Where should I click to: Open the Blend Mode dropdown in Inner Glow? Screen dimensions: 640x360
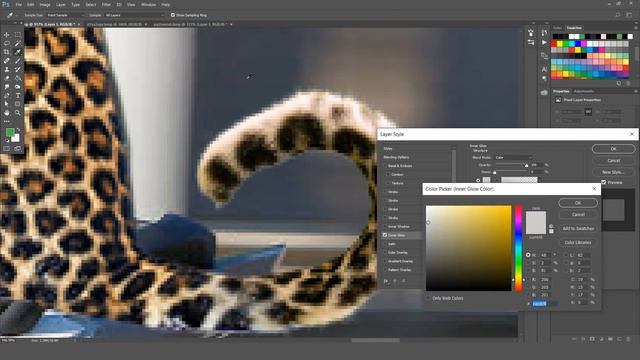click(513, 157)
